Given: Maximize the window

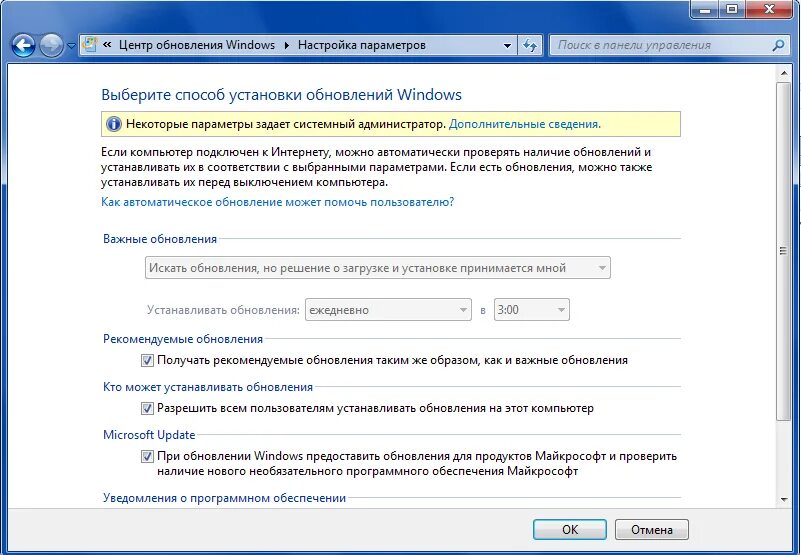Looking at the screenshot, I should pyautogui.click(x=732, y=9).
